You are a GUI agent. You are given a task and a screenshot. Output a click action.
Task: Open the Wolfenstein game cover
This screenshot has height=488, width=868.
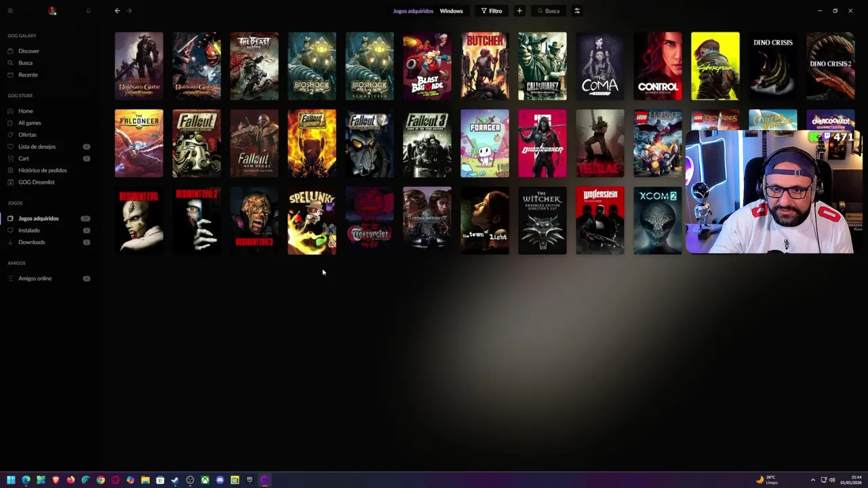click(x=600, y=221)
